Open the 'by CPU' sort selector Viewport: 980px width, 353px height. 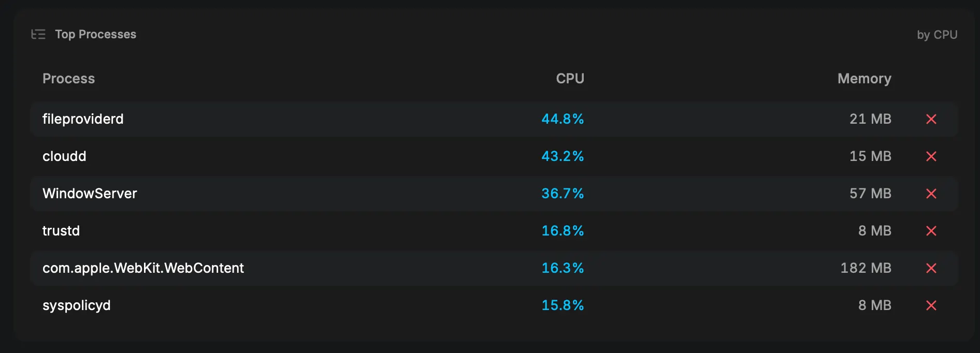[x=937, y=35]
